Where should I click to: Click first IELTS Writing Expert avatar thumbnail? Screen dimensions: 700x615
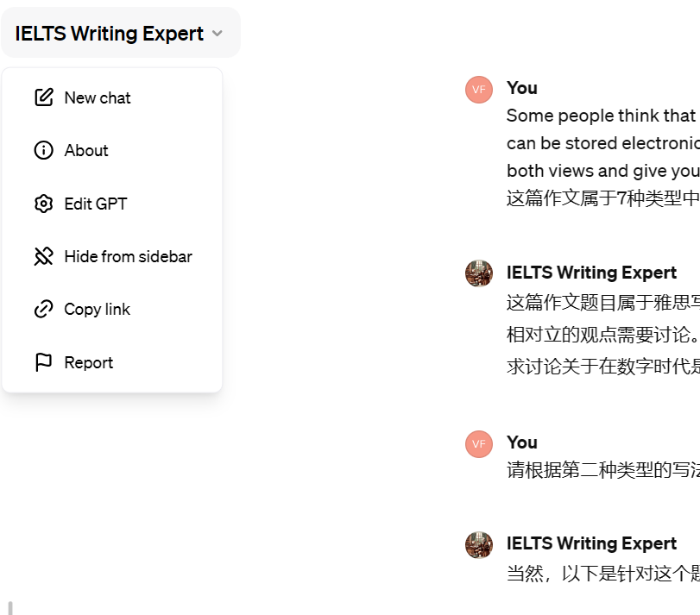[479, 273]
